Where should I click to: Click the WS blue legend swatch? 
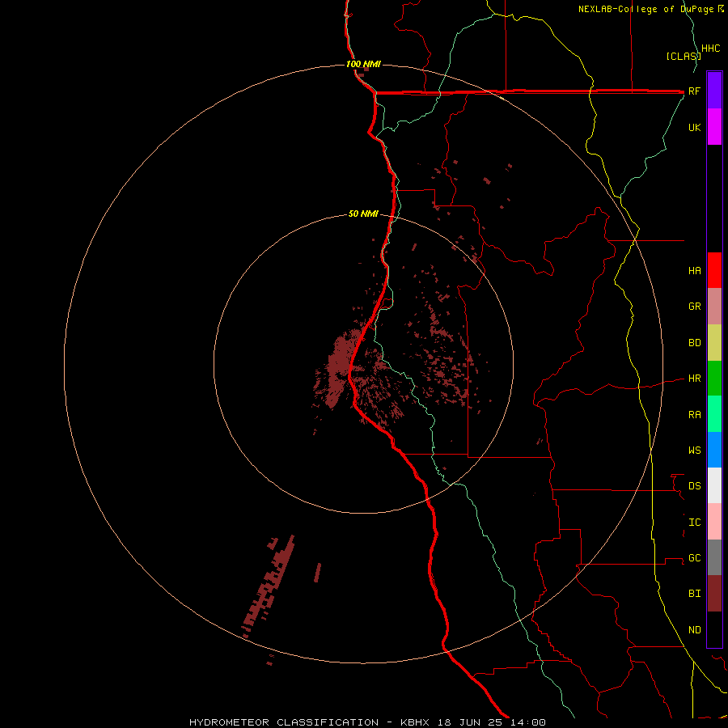714,450
